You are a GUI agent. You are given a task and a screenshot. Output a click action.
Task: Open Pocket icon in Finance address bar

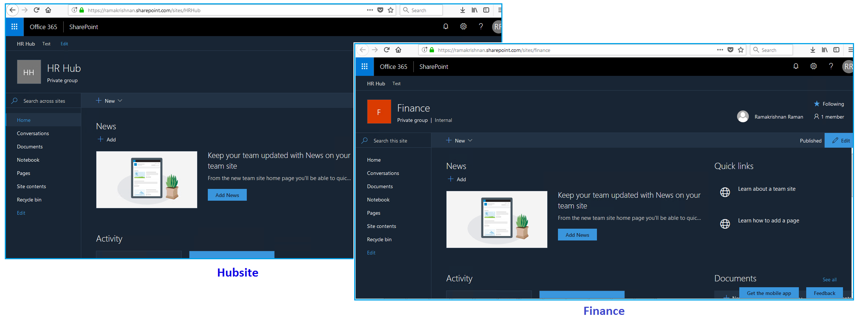[730, 50]
